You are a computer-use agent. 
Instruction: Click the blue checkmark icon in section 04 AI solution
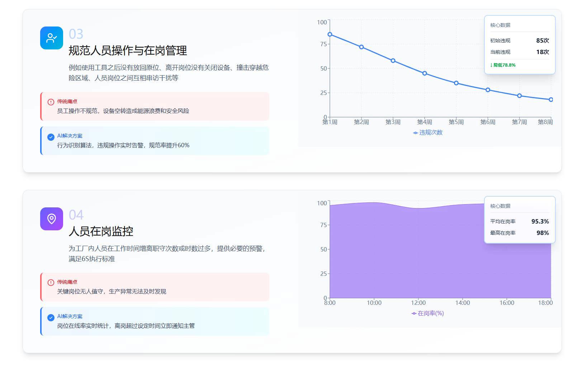(51, 317)
